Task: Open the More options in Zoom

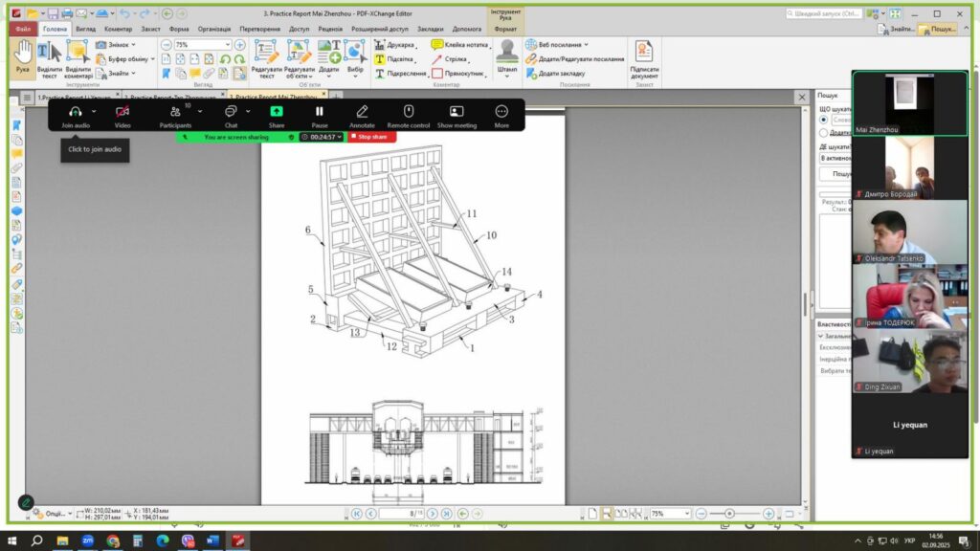Action: (x=501, y=116)
